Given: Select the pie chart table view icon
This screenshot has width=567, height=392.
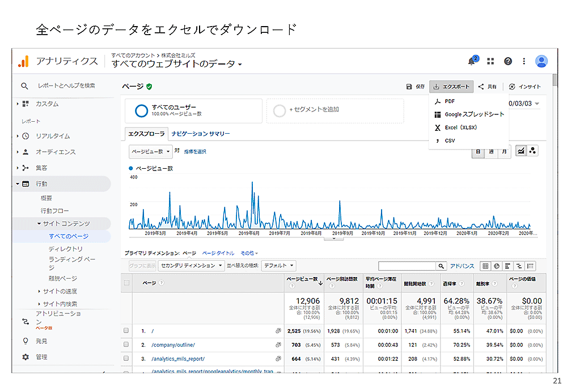Looking at the screenshot, I should pos(497,266).
